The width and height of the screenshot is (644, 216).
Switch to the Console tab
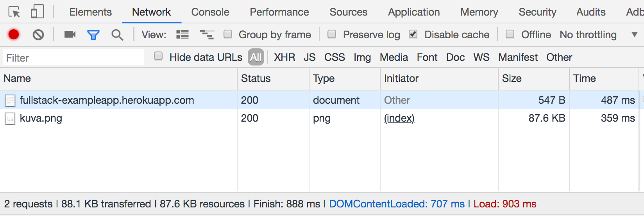coord(210,12)
